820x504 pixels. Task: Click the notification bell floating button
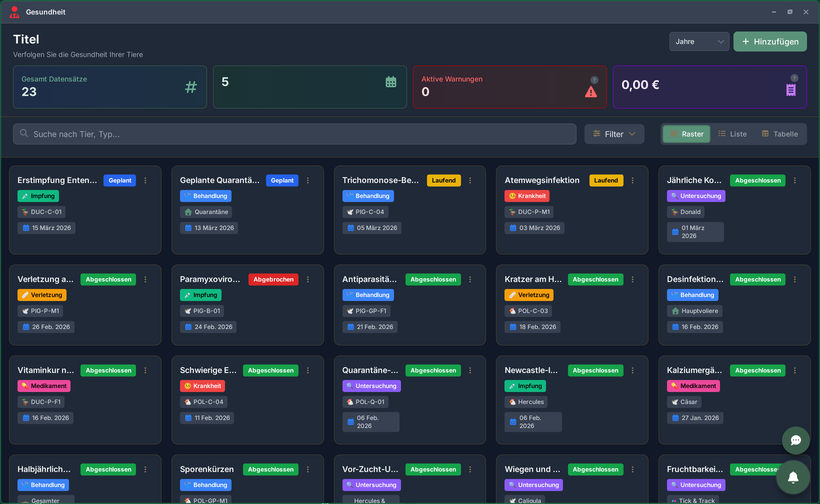coord(793,477)
